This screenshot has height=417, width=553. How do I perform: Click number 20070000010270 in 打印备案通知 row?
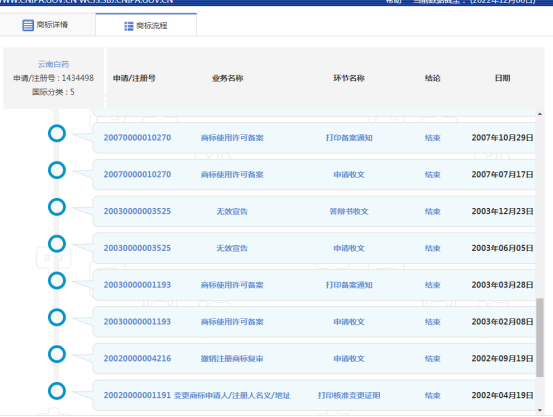pyautogui.click(x=137, y=138)
